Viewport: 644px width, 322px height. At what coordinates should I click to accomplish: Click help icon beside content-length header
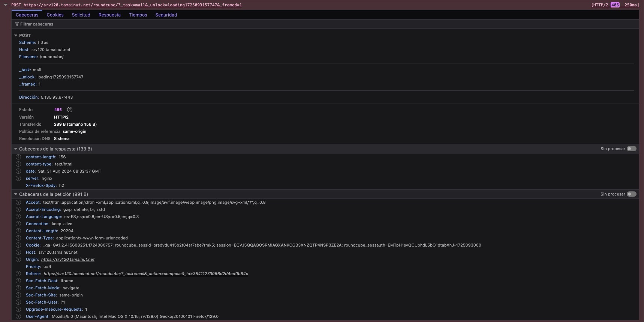18,157
